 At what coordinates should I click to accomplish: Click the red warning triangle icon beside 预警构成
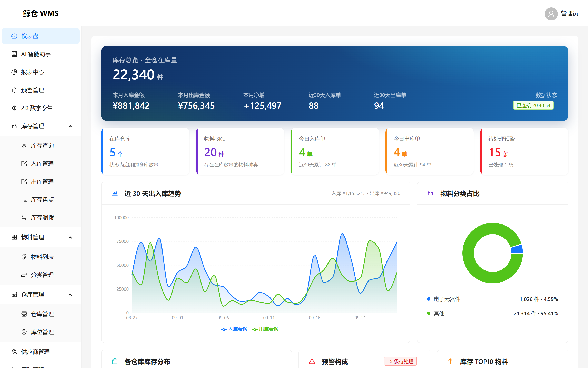(x=312, y=361)
